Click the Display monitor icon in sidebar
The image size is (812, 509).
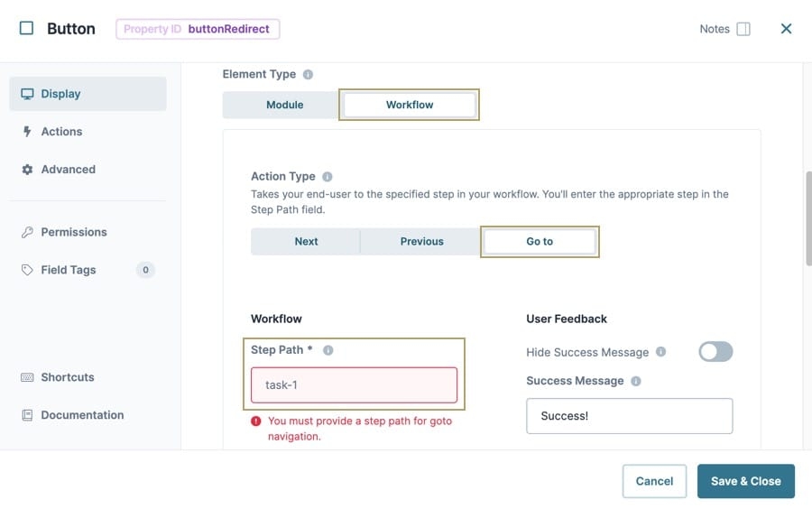(27, 94)
